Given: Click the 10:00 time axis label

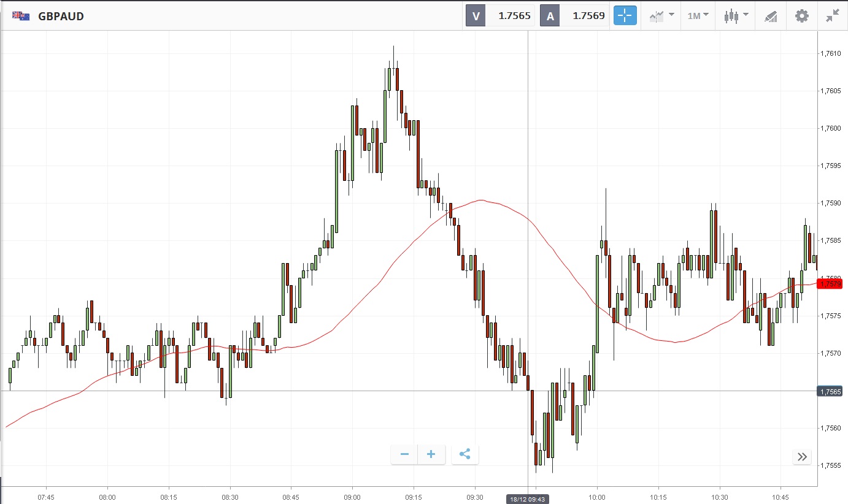Looking at the screenshot, I should (597, 497).
